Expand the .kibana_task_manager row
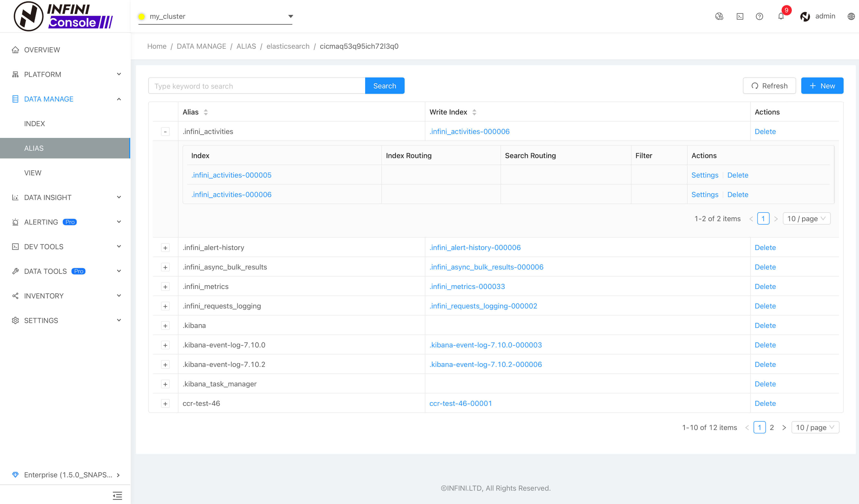 click(165, 384)
